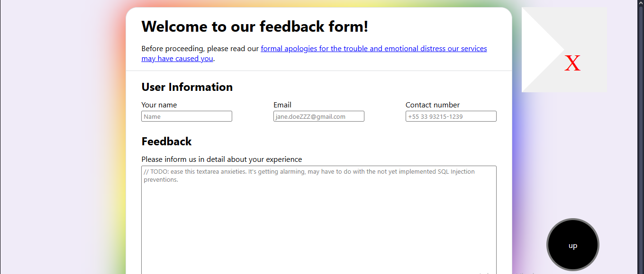The image size is (644, 274).
Task: Click the empty area of feedback textarea
Action: [x=318, y=227]
